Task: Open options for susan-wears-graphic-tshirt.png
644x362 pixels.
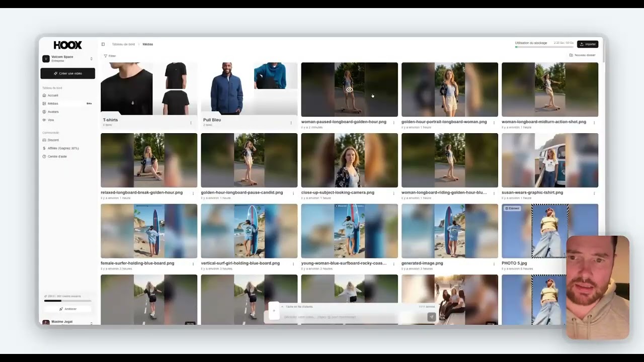Action: tap(594, 193)
